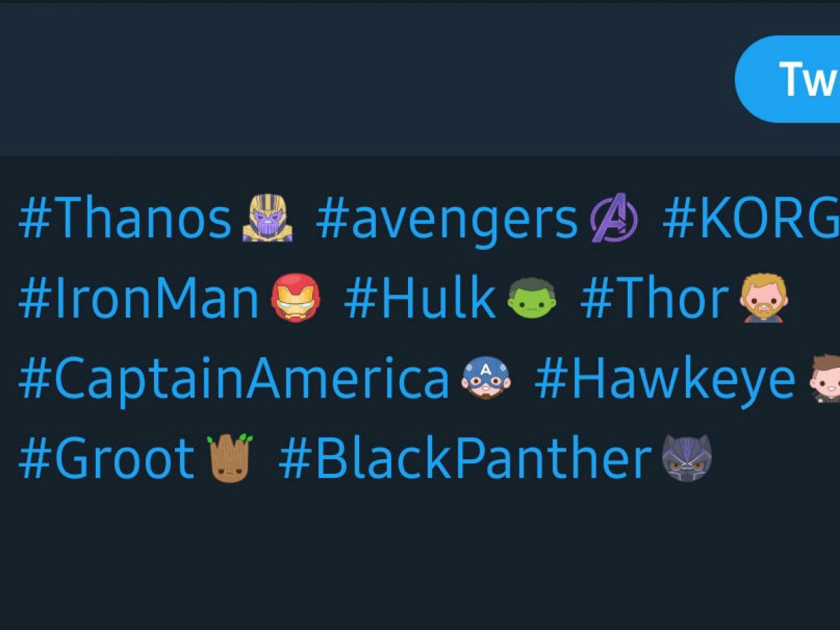Click the purple Avengers logo emoji

pyautogui.click(x=614, y=219)
